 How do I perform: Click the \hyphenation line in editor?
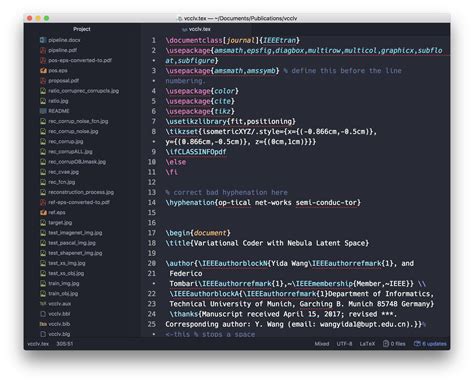(x=263, y=202)
